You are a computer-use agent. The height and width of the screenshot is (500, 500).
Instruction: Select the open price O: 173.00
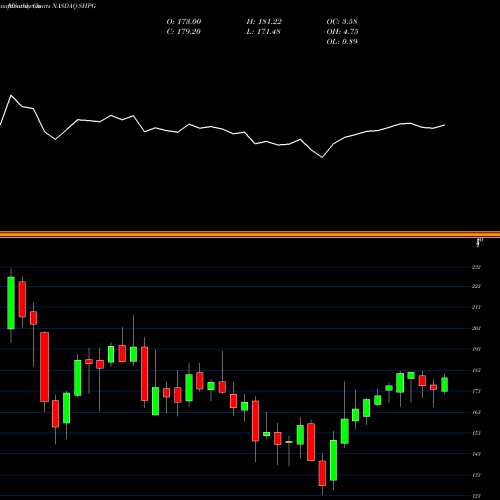click(184, 22)
